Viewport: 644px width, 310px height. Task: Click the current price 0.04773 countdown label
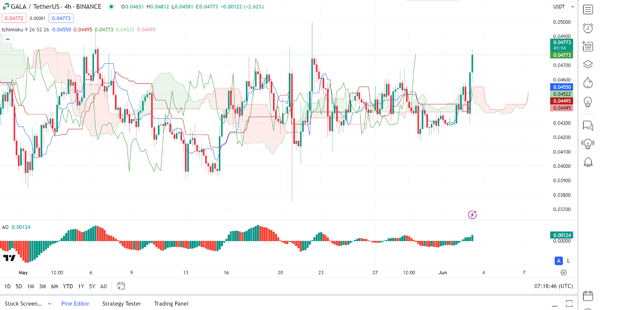pyautogui.click(x=561, y=45)
